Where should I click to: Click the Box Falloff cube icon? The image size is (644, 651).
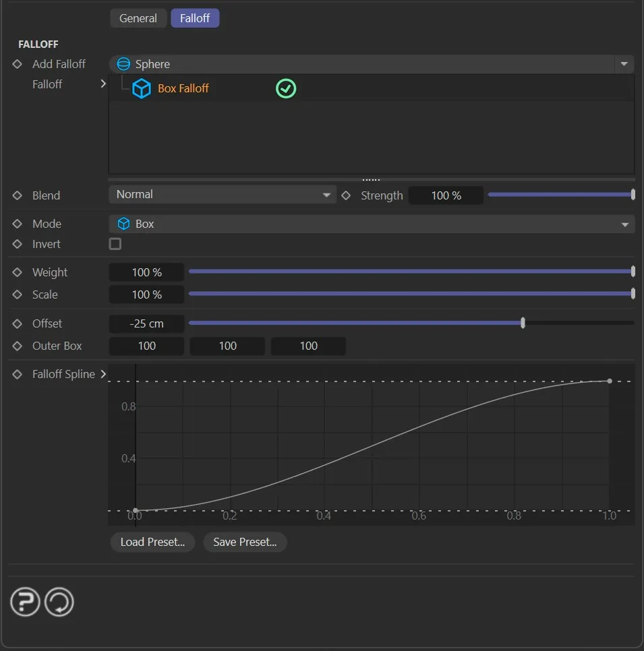tap(141, 88)
